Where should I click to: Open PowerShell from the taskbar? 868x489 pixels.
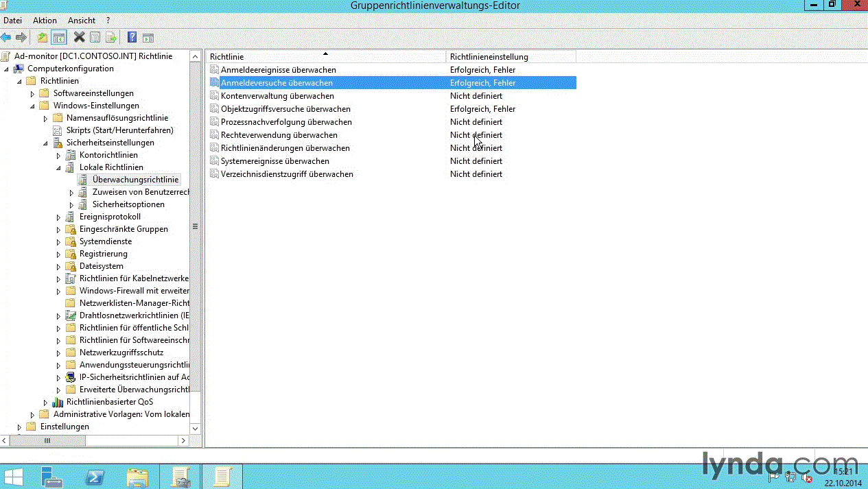[94, 477]
